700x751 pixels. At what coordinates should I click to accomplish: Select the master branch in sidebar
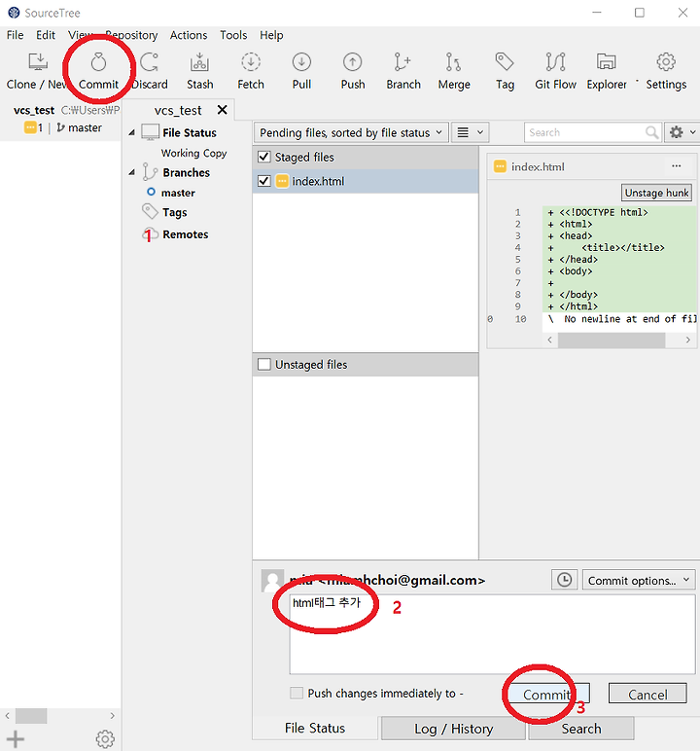point(178,193)
